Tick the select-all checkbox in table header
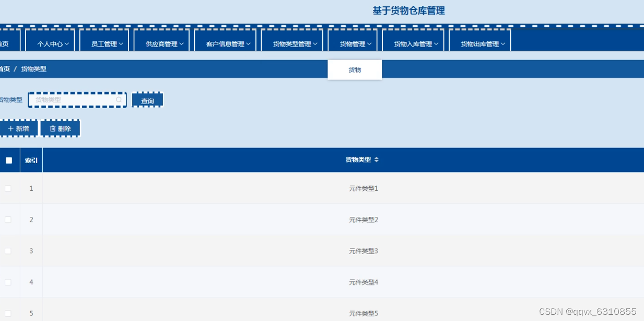This screenshot has height=321, width=644. 9,160
